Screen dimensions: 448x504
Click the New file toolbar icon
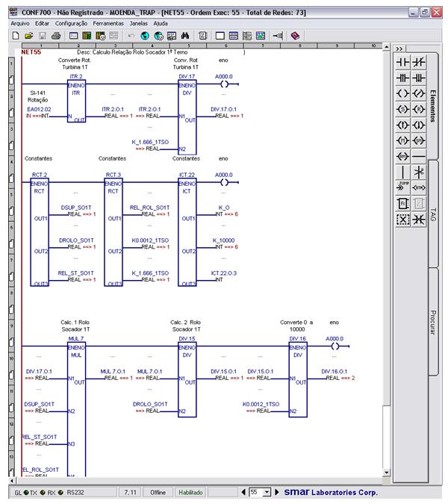click(x=16, y=36)
